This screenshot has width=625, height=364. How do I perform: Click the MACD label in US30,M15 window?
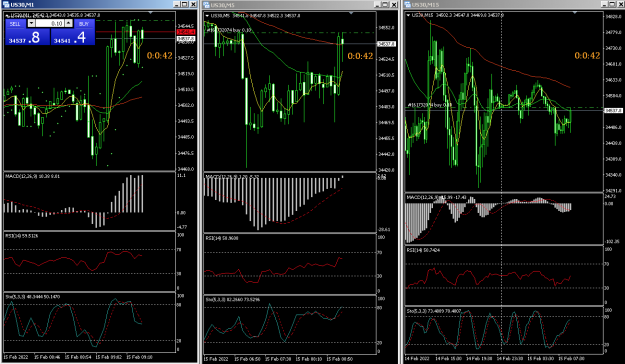(x=436, y=197)
